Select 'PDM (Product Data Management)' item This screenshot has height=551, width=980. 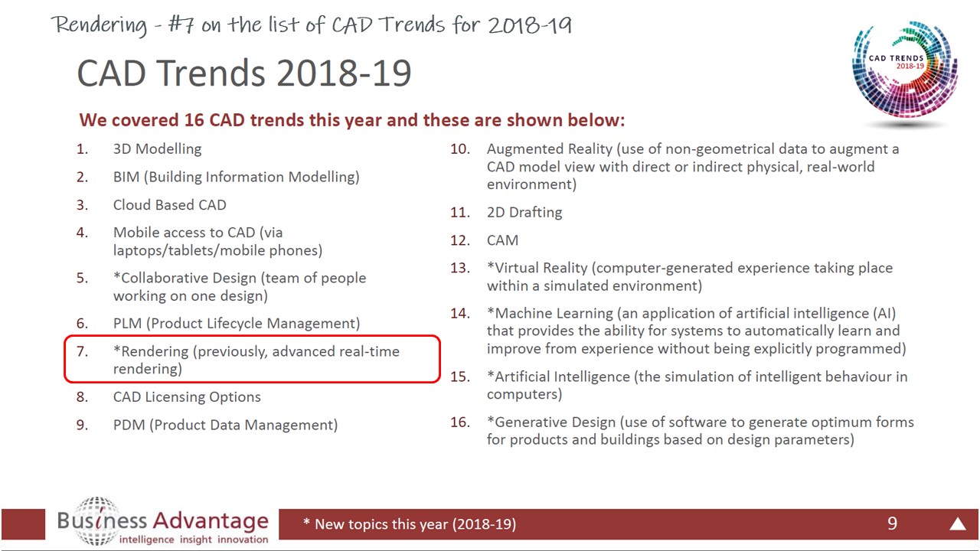(225, 425)
